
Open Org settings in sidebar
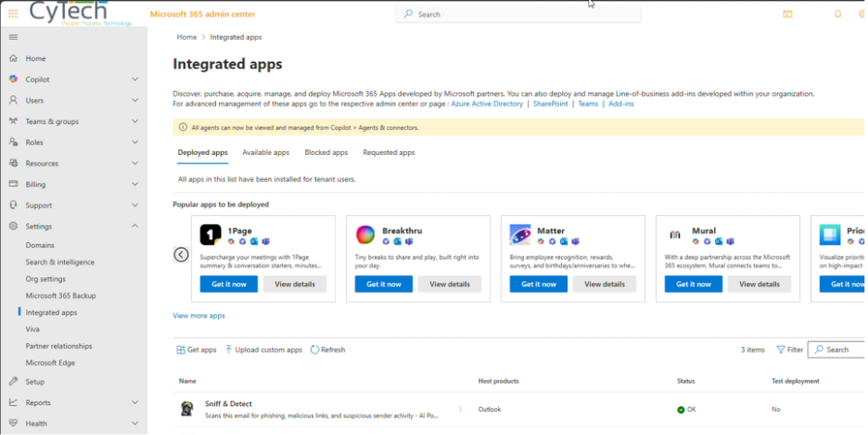(x=45, y=279)
